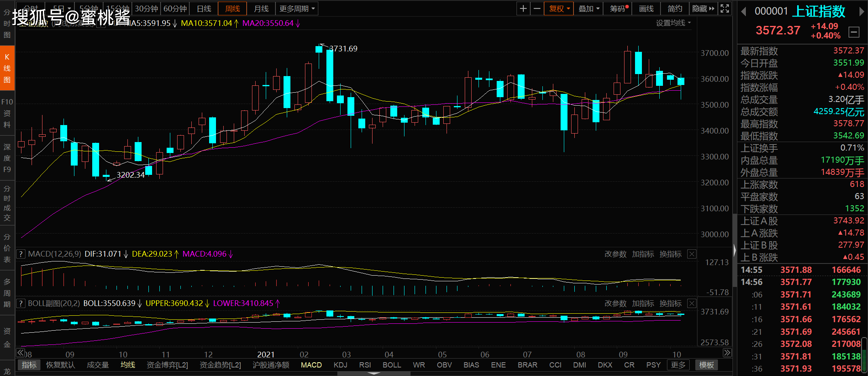Select 资金博弈[L2] indicator
Screen dimensions: 868x376
click(x=167, y=365)
